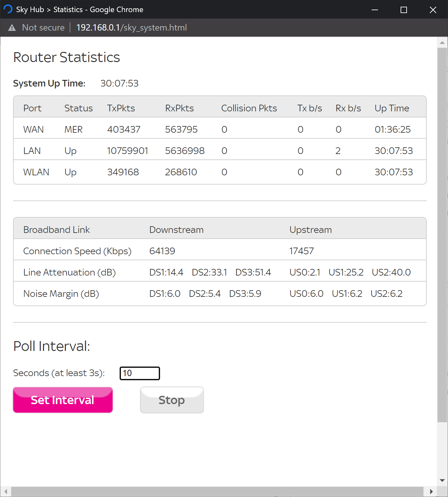The height and width of the screenshot is (497, 448).
Task: Click the vertical scrollbar down arrow
Action: (x=442, y=480)
